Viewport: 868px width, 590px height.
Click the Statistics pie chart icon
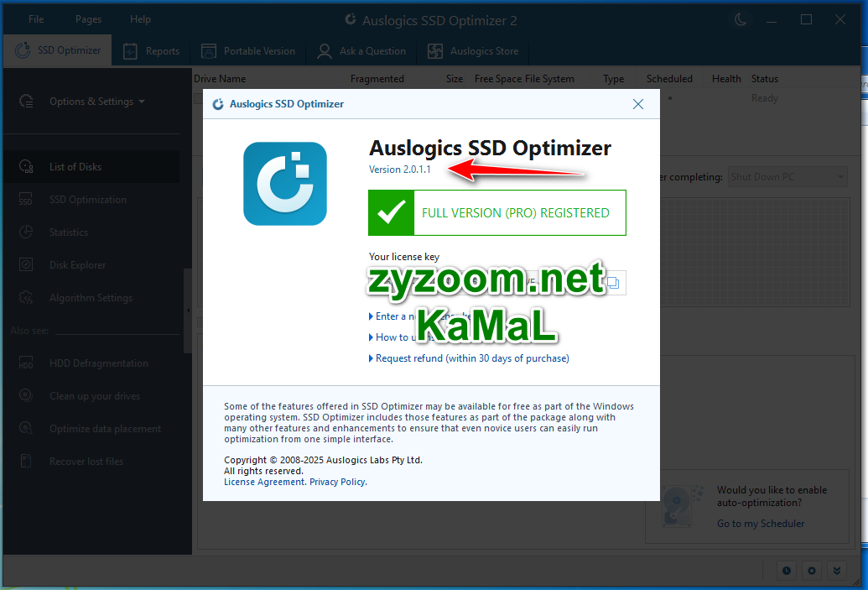pos(26,232)
